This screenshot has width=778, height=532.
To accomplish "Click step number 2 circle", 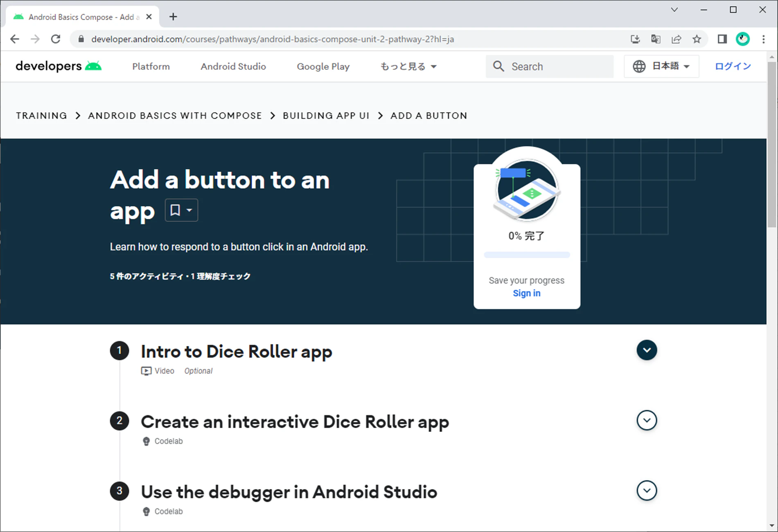I will point(120,421).
